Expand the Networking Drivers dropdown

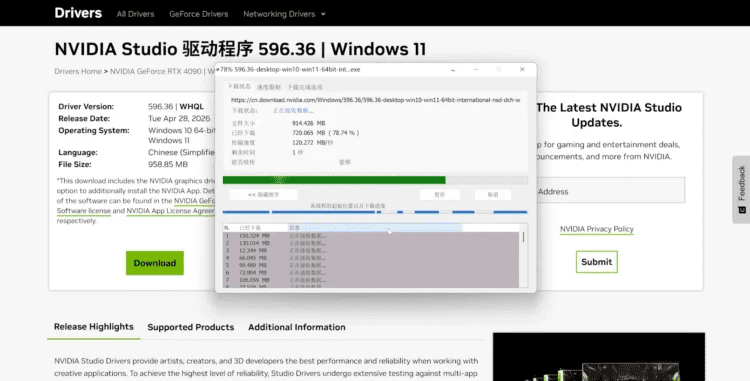[x=284, y=14]
